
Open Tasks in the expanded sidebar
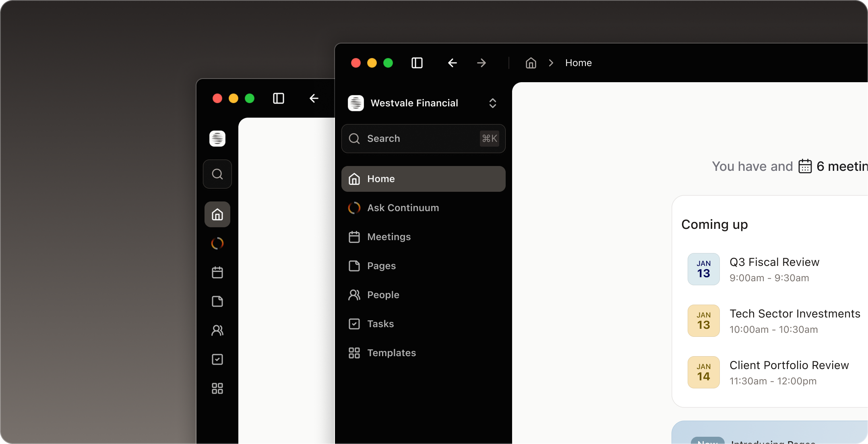423,324
